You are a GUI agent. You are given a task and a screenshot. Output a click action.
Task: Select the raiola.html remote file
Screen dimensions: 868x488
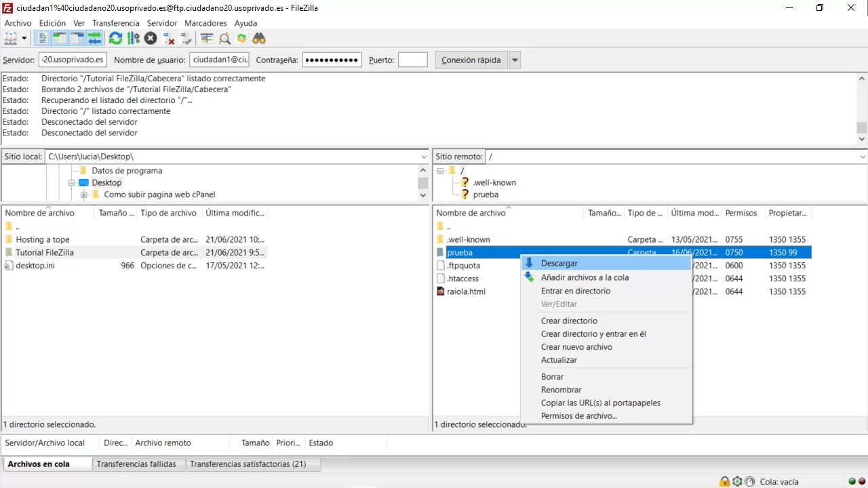pos(466,291)
